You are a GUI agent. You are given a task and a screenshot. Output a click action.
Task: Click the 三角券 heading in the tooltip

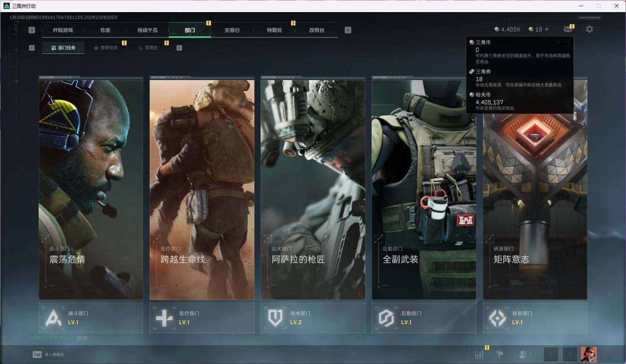(x=483, y=71)
